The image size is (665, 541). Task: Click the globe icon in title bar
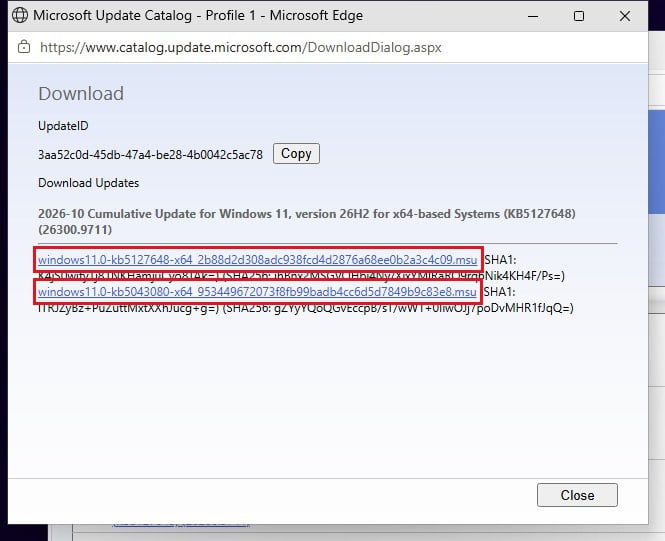click(20, 15)
